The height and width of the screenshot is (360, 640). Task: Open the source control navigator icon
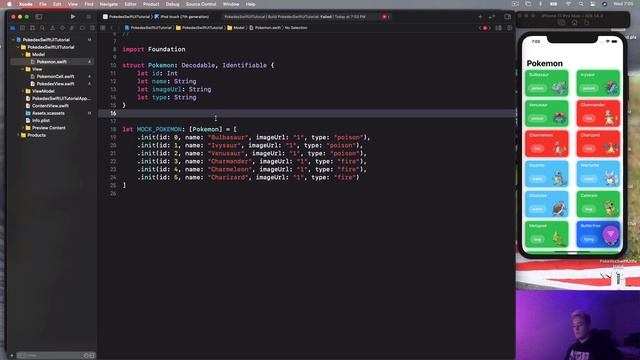(22, 28)
